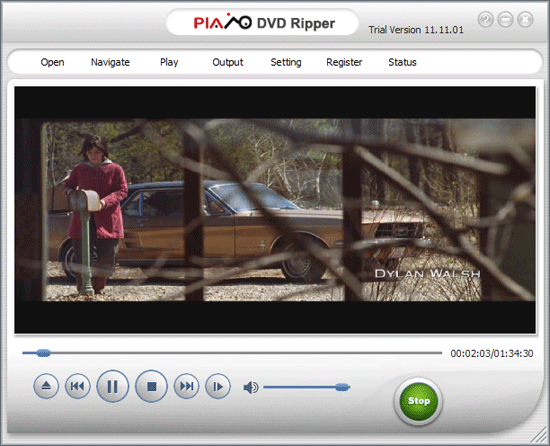Image resolution: width=550 pixels, height=446 pixels.
Task: Click the help question mark icon
Action: coord(486,19)
